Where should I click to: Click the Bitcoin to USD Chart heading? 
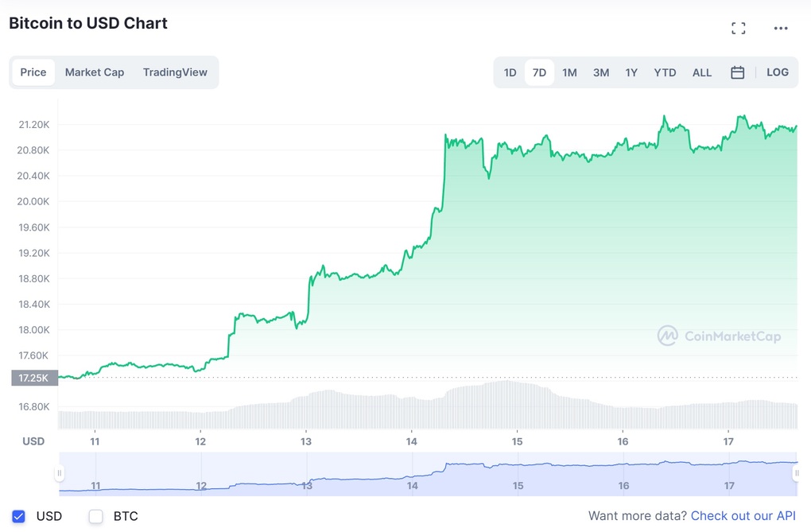coord(88,23)
